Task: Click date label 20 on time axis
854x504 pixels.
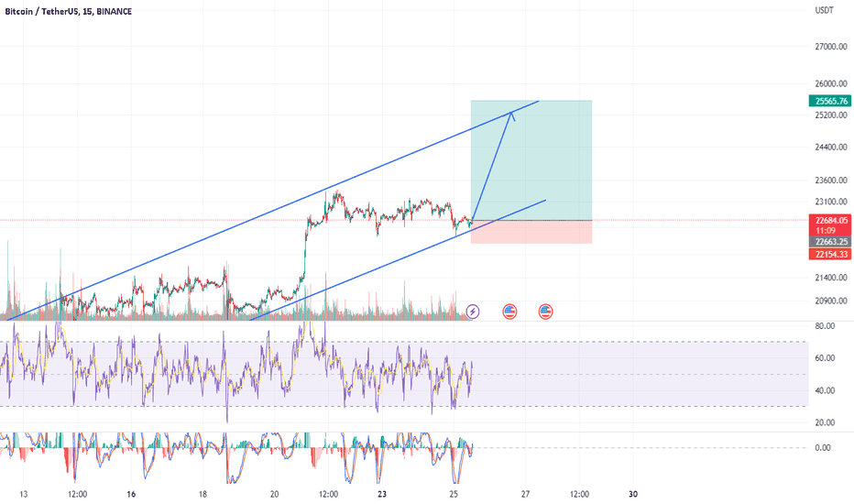Action: point(274,494)
